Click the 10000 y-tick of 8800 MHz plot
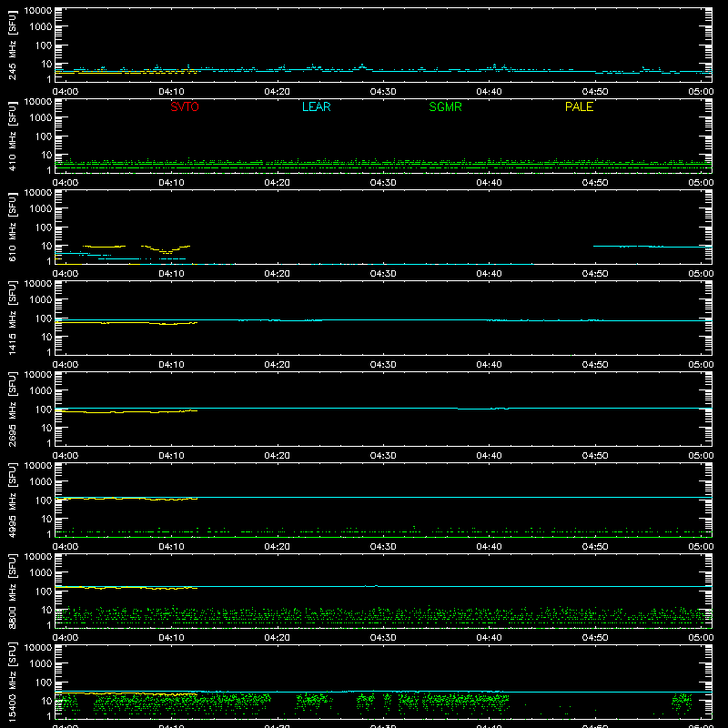This screenshot has width=728, height=728. [38, 557]
